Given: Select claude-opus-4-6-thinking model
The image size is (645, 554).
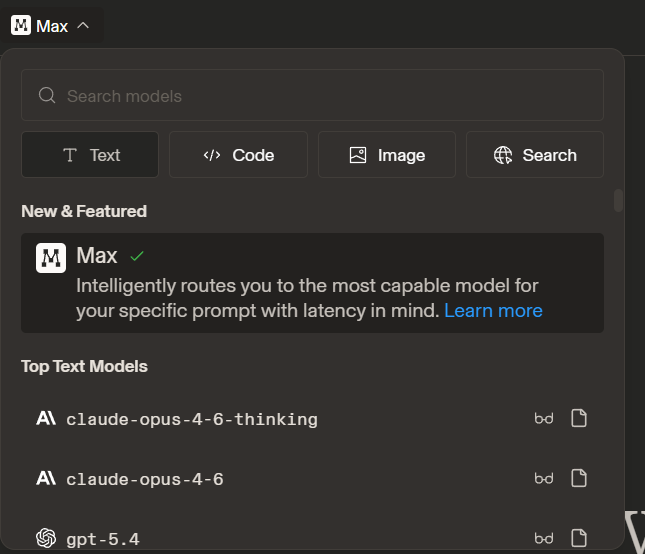Looking at the screenshot, I should click(312, 419).
